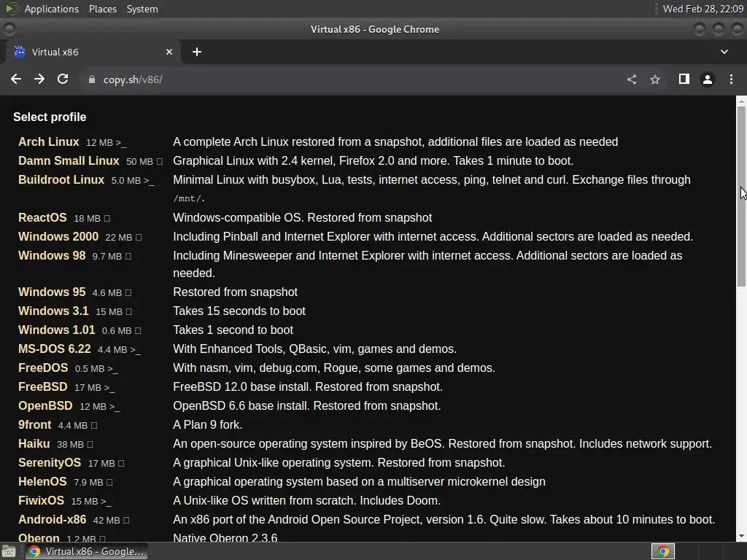747x560 pixels.
Task: Click the site lock icon
Action: (92, 79)
